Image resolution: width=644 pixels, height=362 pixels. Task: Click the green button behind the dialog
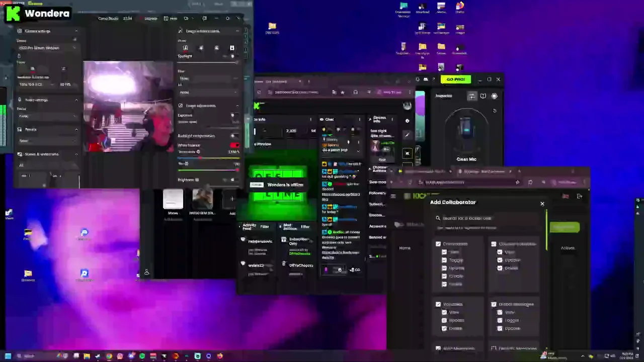pos(565,227)
